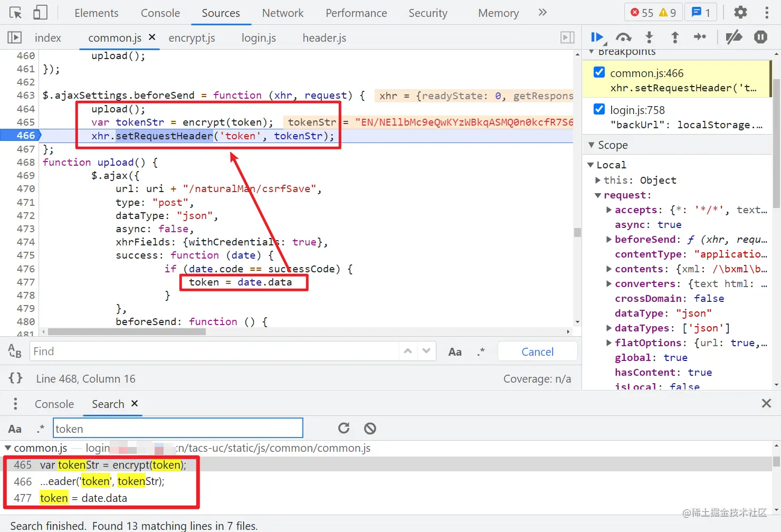The height and width of the screenshot is (532, 781).
Task: Collapse common.js search result group
Action: pyautogui.click(x=8, y=448)
